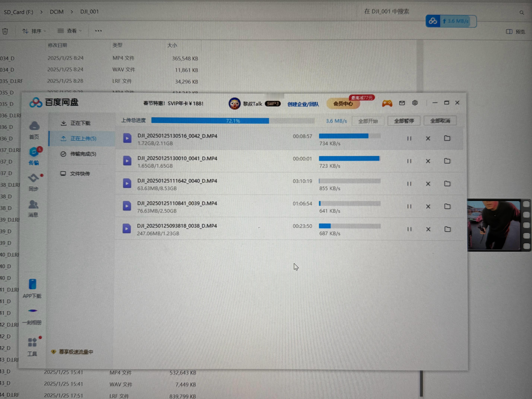The image size is (532, 399).
Task: Open folder for DJI_20250125110841_0039_D.MP4
Action: point(447,206)
